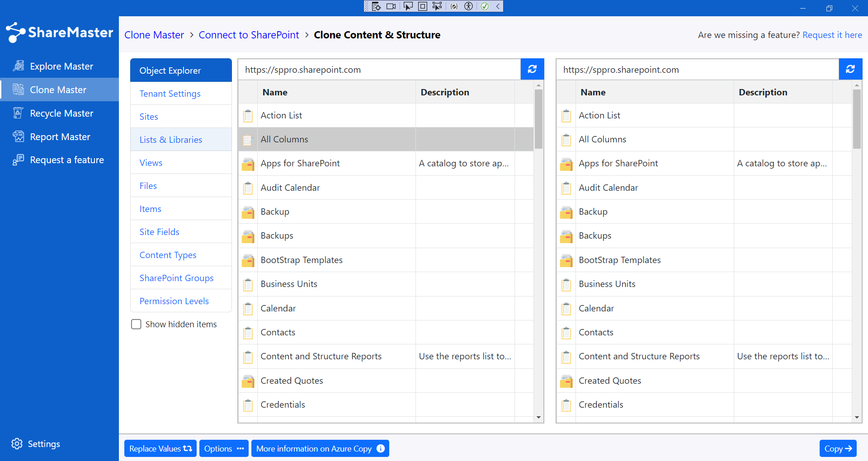Click the info icon on Azure Copy button
This screenshot has width=868, height=461.
point(381,448)
